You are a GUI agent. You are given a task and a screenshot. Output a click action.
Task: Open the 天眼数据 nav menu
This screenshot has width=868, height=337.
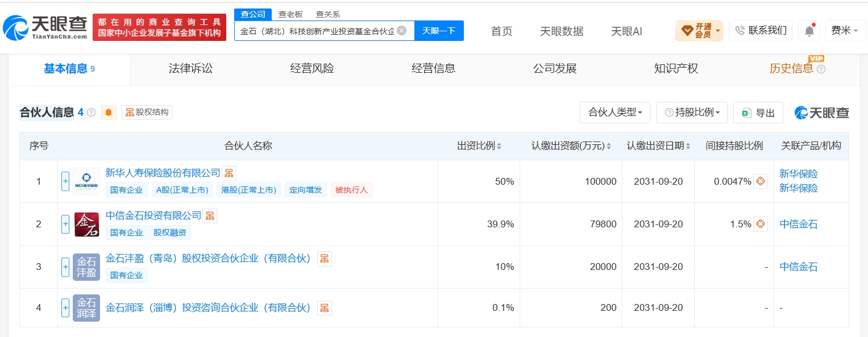(562, 31)
